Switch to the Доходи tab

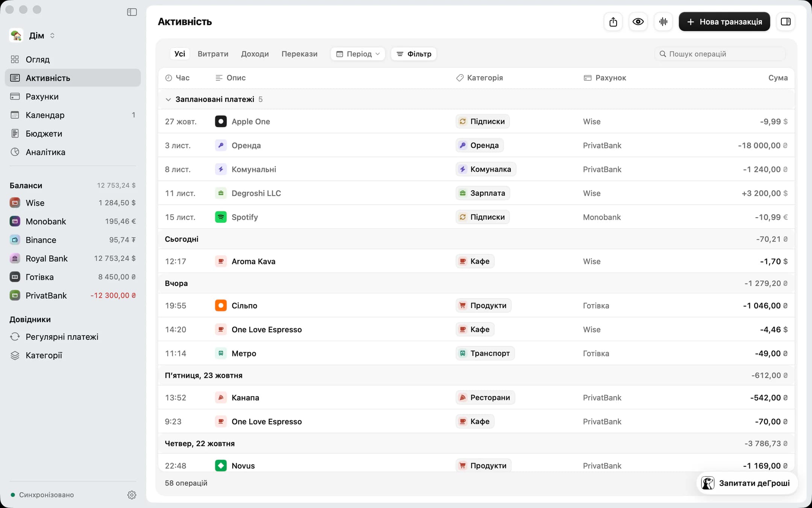coord(255,54)
